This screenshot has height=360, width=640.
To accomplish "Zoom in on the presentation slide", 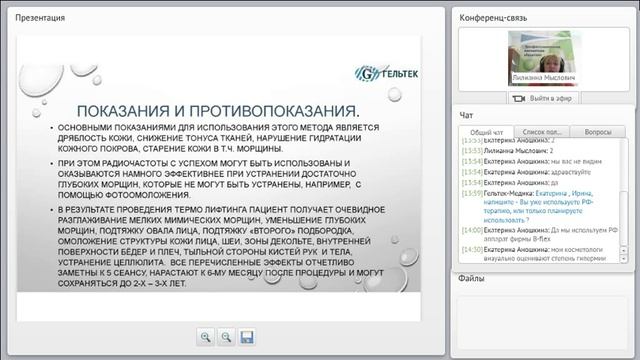I will point(205,337).
